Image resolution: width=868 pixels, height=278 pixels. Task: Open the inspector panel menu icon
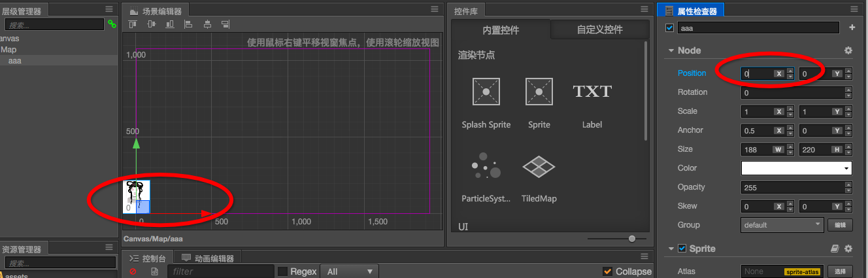[x=854, y=9]
